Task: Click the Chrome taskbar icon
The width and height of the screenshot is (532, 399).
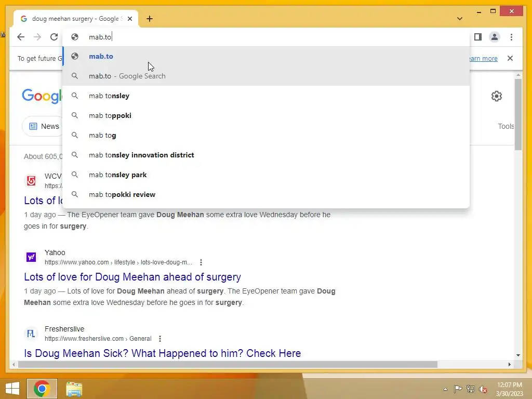Action: pos(42,389)
